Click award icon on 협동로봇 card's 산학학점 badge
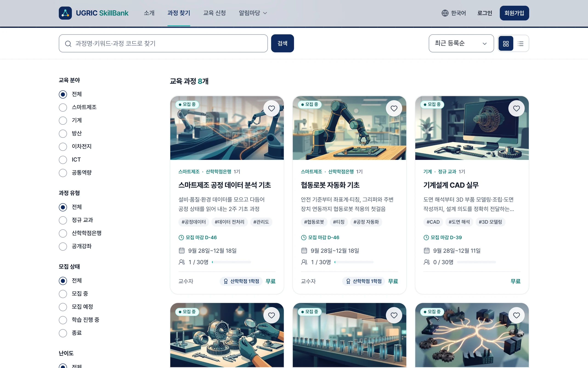 (348, 281)
